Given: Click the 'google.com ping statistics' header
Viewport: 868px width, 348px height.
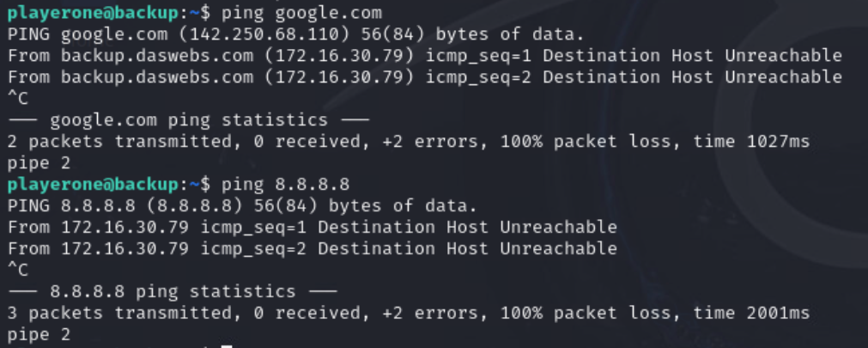Looking at the screenshot, I should 188,119.
